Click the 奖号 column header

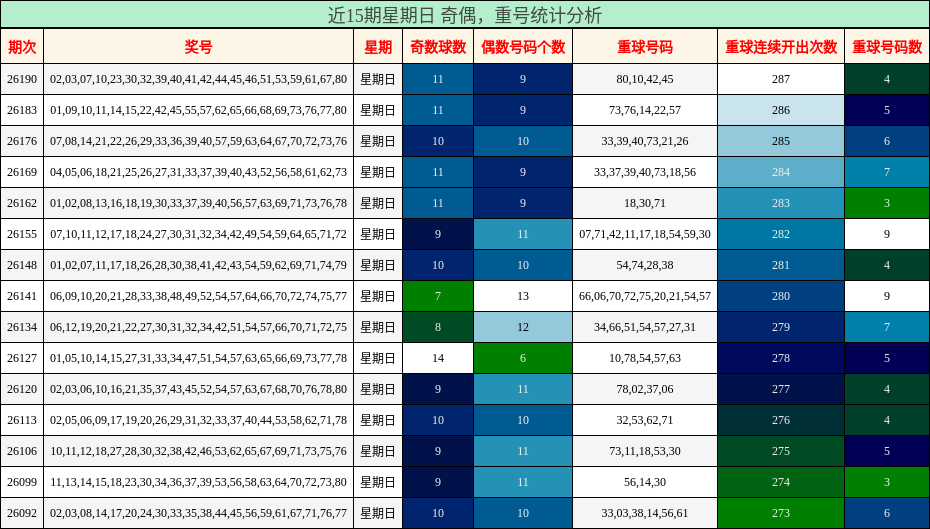[199, 47]
